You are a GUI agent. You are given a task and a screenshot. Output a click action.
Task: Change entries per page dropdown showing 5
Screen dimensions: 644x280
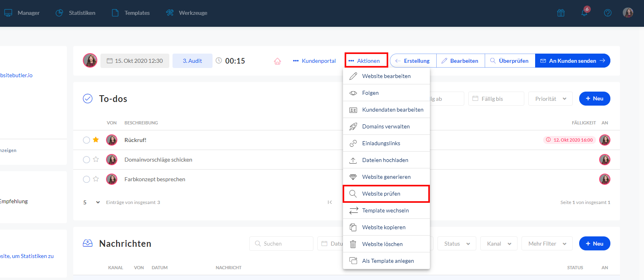coord(91,202)
